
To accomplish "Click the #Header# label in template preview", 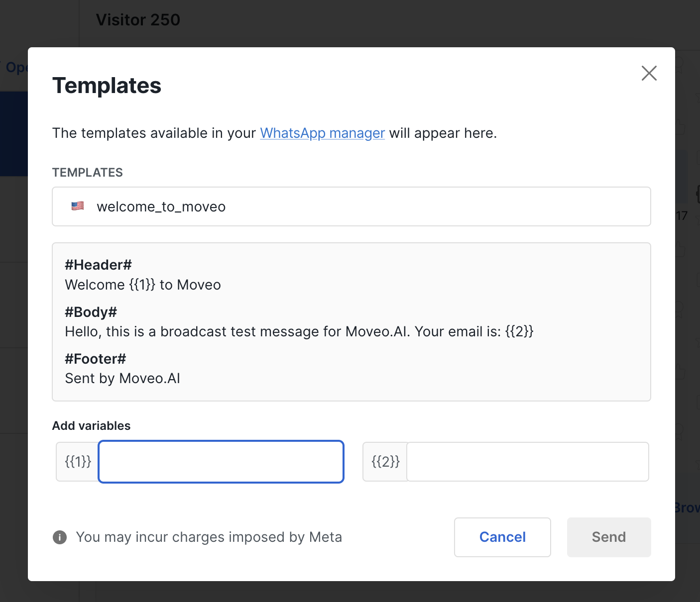I will point(99,265).
